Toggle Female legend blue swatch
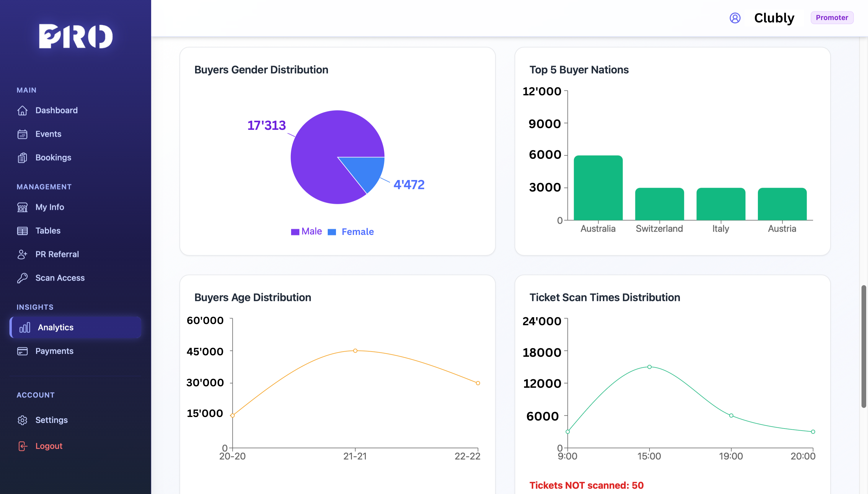The width and height of the screenshot is (868, 494). [x=332, y=232]
